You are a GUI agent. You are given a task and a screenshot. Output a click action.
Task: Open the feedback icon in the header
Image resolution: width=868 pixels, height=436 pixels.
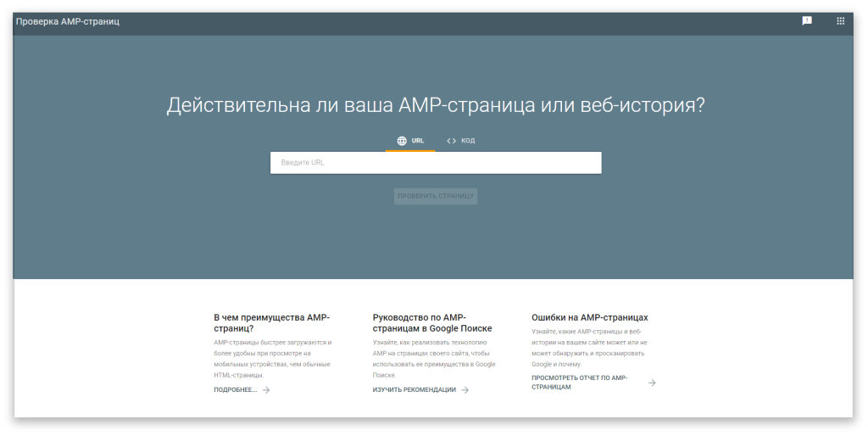tap(807, 21)
